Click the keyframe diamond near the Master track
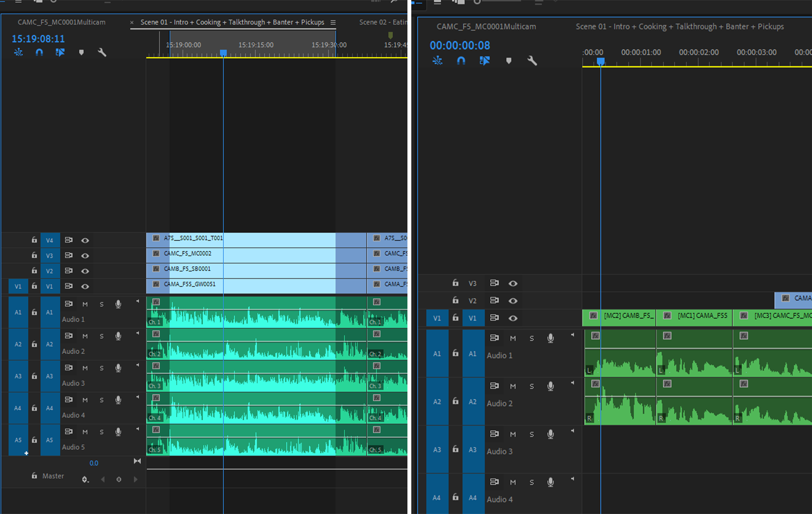 pos(119,479)
